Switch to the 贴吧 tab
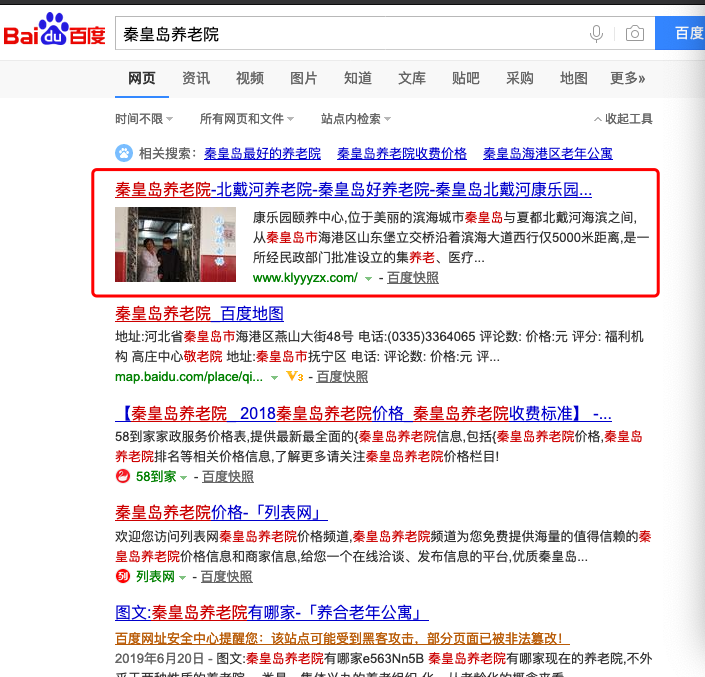This screenshot has width=705, height=677. pos(465,78)
